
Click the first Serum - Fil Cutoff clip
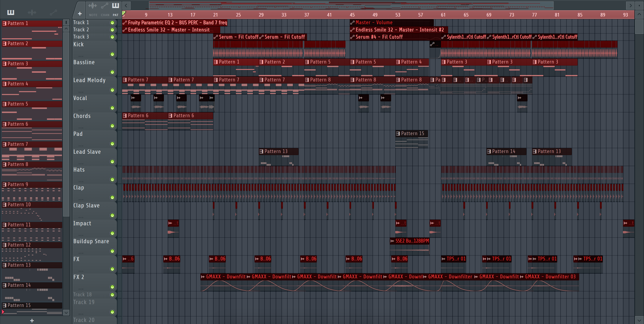pyautogui.click(x=236, y=37)
